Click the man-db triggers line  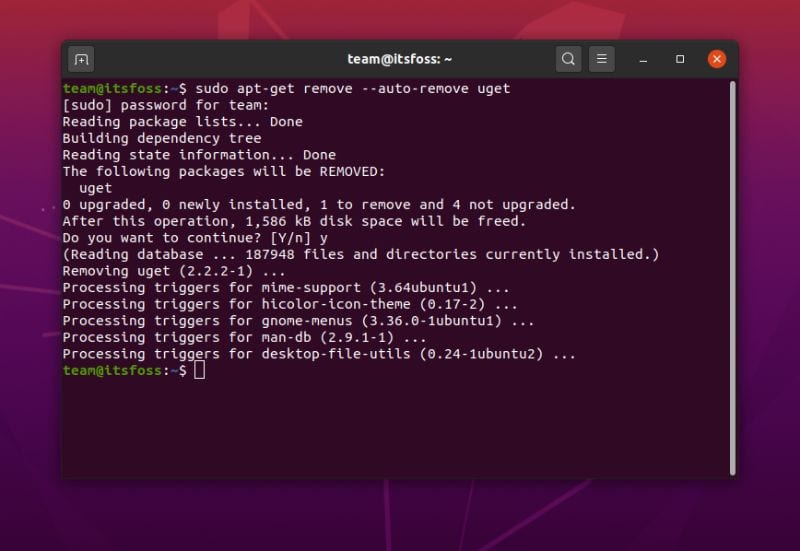coord(244,337)
